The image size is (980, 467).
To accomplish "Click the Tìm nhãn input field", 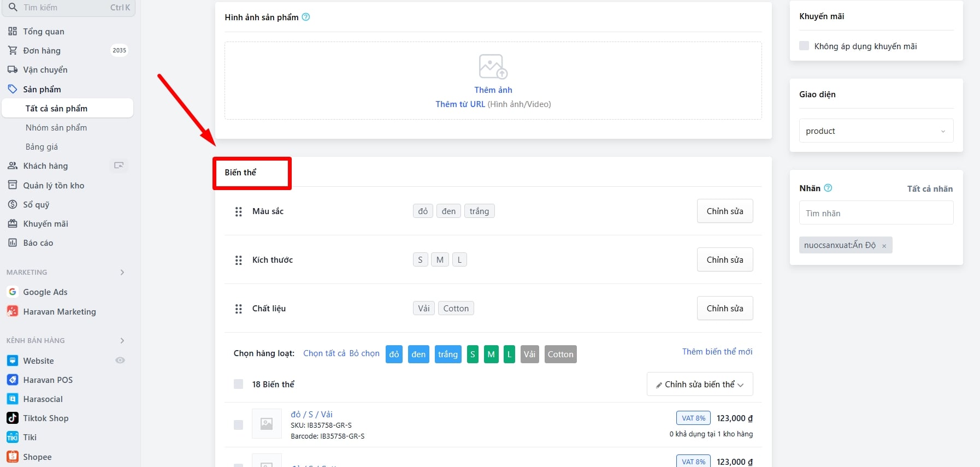I will click(x=876, y=213).
